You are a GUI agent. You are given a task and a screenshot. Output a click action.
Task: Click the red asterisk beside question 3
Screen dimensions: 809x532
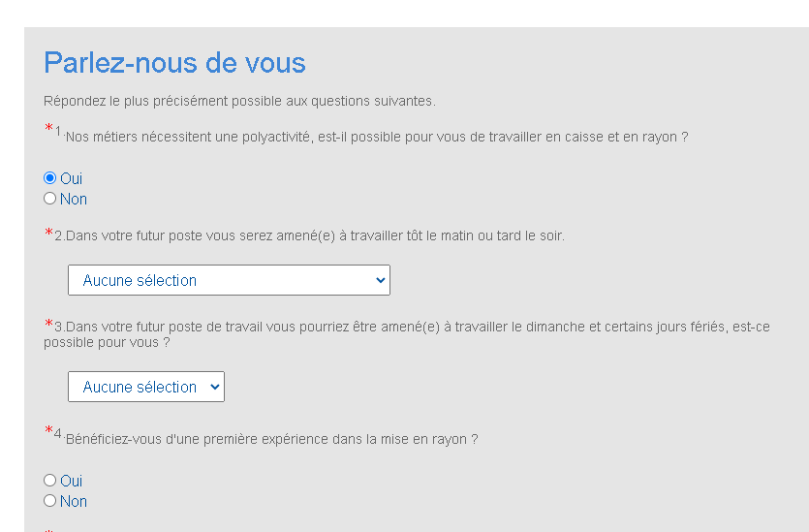[x=48, y=325]
